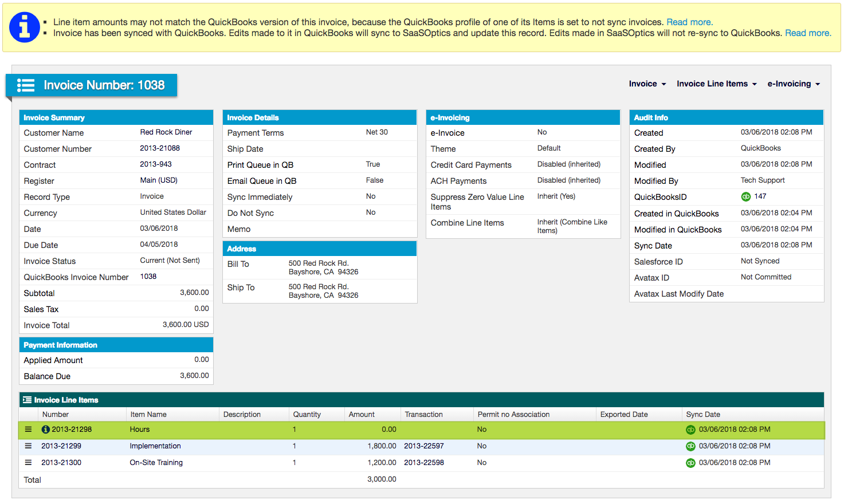
Task: Click the Due Date value 04/05/2018
Action: tap(159, 244)
